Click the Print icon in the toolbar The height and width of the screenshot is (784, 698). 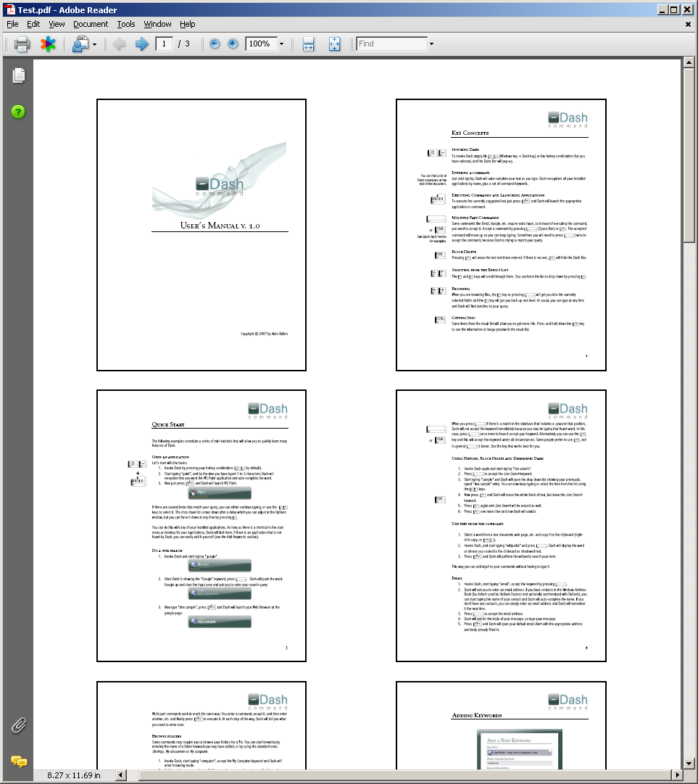[x=22, y=44]
